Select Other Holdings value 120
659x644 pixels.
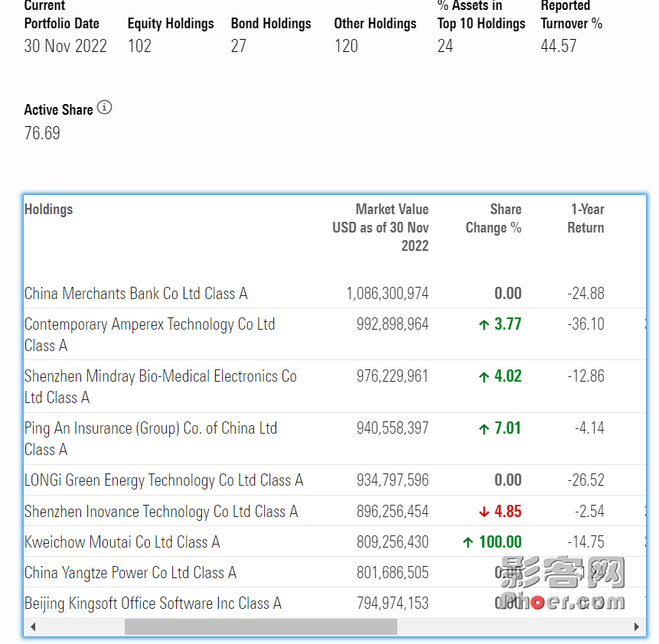point(346,46)
